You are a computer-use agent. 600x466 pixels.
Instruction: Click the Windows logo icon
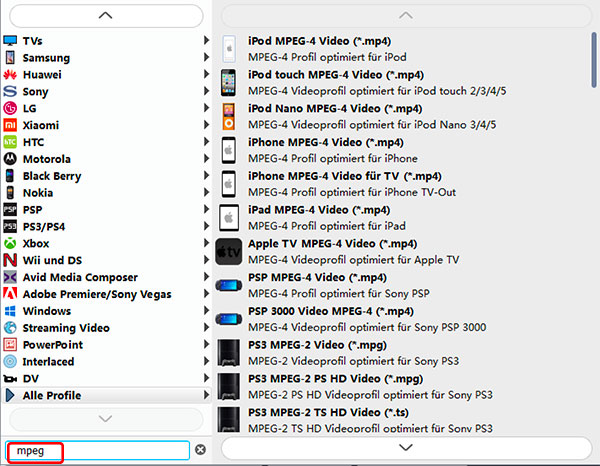pyautogui.click(x=10, y=311)
